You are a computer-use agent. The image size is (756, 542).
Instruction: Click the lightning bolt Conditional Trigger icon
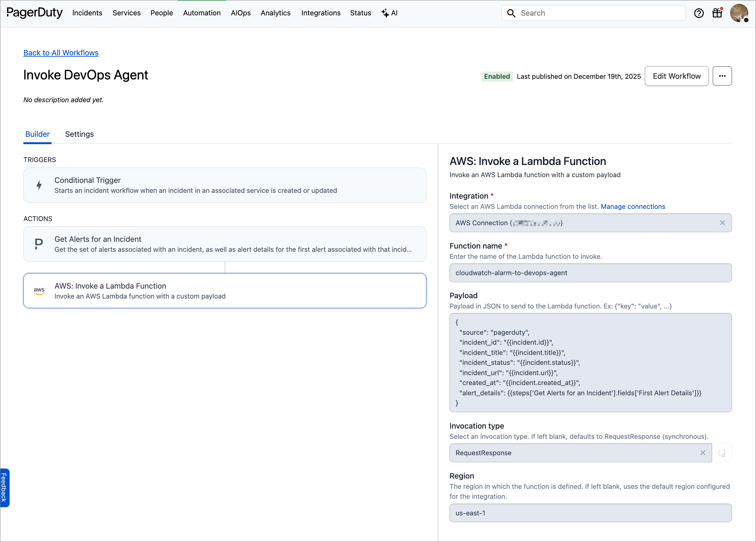click(39, 185)
